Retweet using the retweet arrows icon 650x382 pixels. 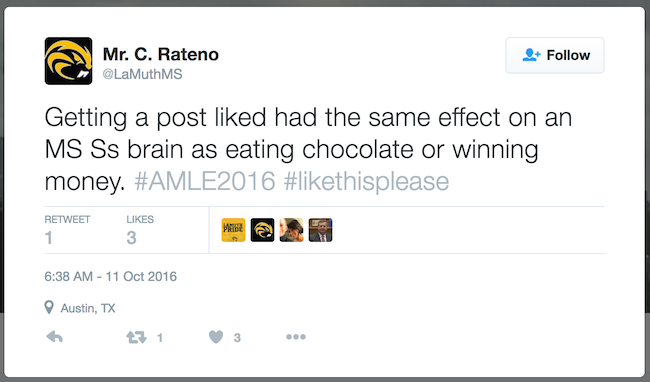pos(136,337)
